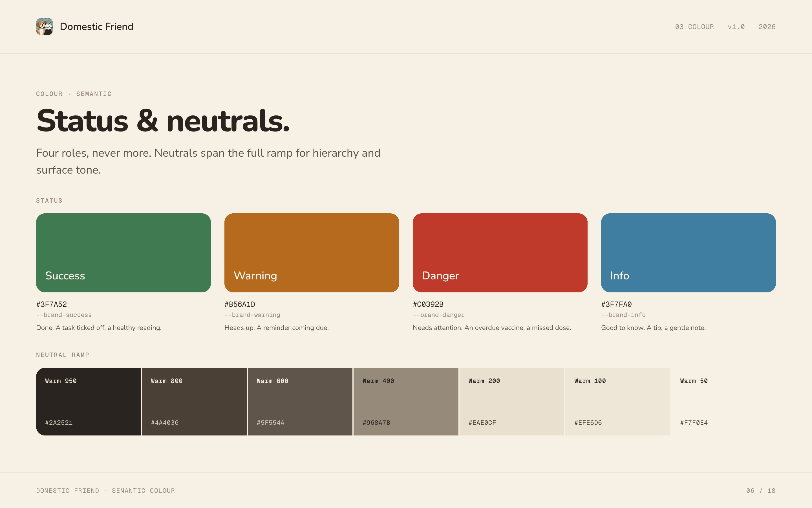The height and width of the screenshot is (508, 812).
Task: Click the --brand-warning token name
Action: [252, 315]
